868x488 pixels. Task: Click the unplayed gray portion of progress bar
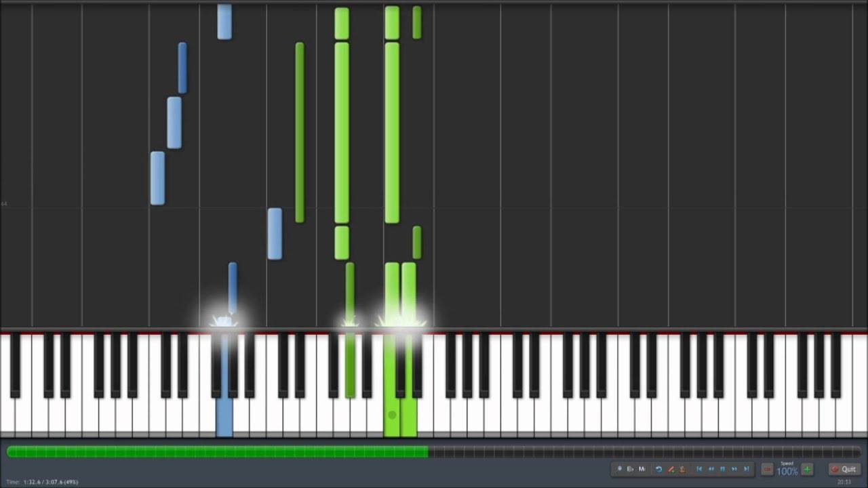coord(644,451)
